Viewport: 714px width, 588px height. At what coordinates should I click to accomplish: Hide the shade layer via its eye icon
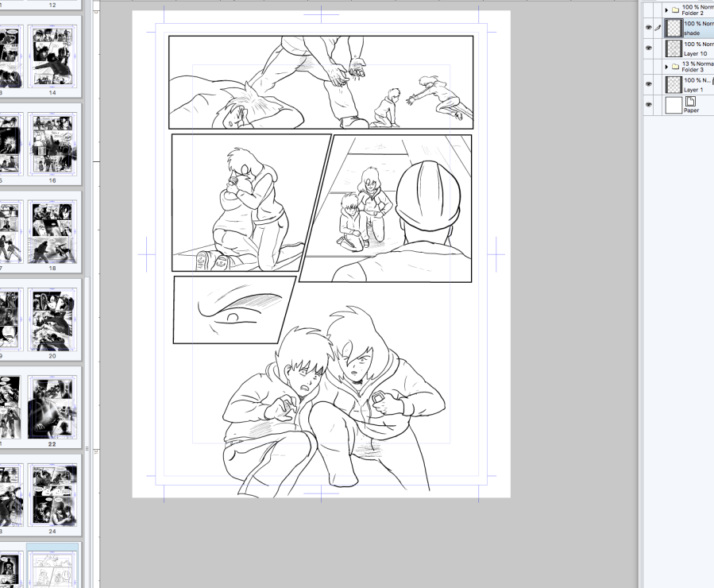(649, 28)
